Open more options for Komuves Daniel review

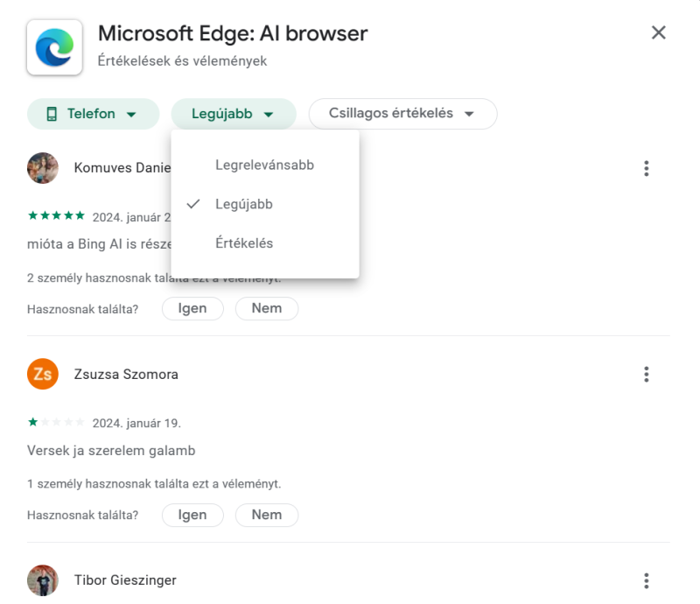click(x=646, y=168)
